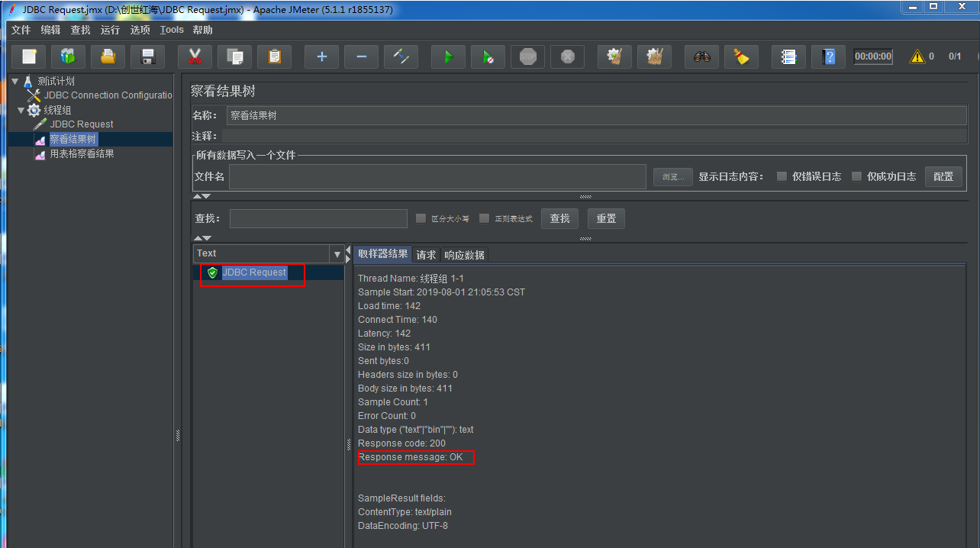The height and width of the screenshot is (548, 980).
Task: Click the Shutdown test icon
Action: pos(567,56)
